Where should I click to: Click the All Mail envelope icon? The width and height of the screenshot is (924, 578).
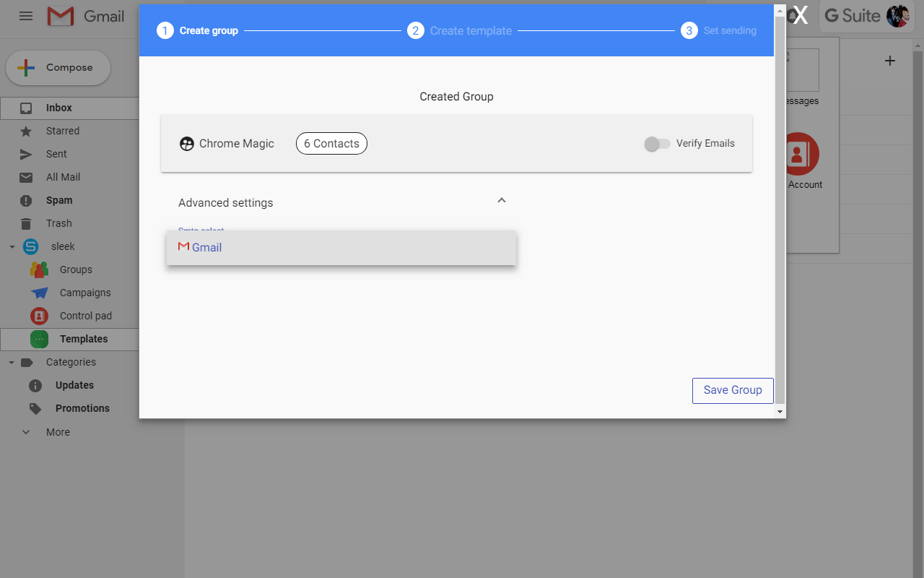coord(26,177)
